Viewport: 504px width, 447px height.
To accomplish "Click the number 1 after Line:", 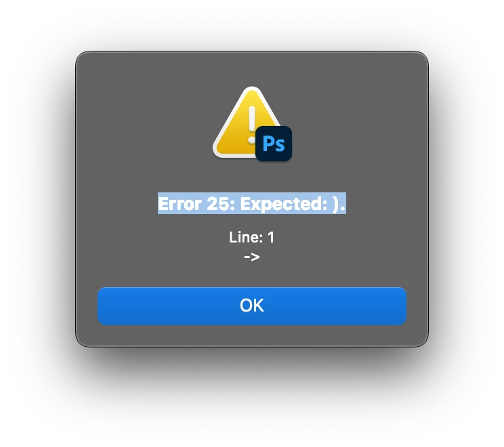I will click(x=271, y=238).
